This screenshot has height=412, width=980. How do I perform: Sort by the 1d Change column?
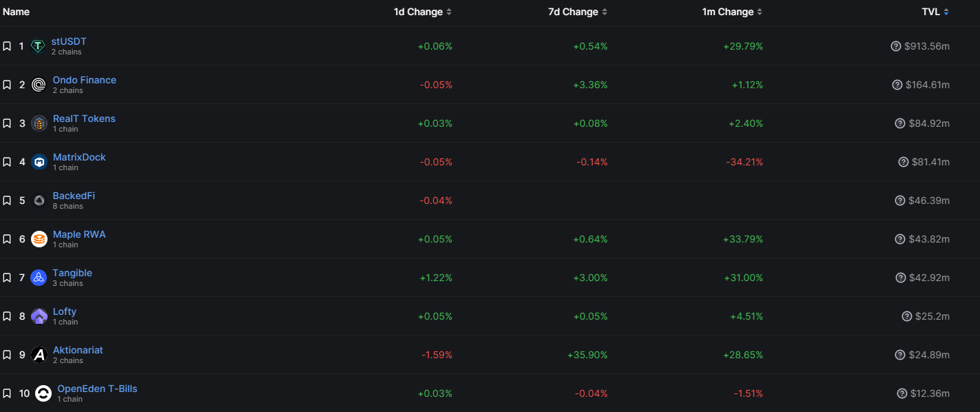pyautogui.click(x=423, y=12)
